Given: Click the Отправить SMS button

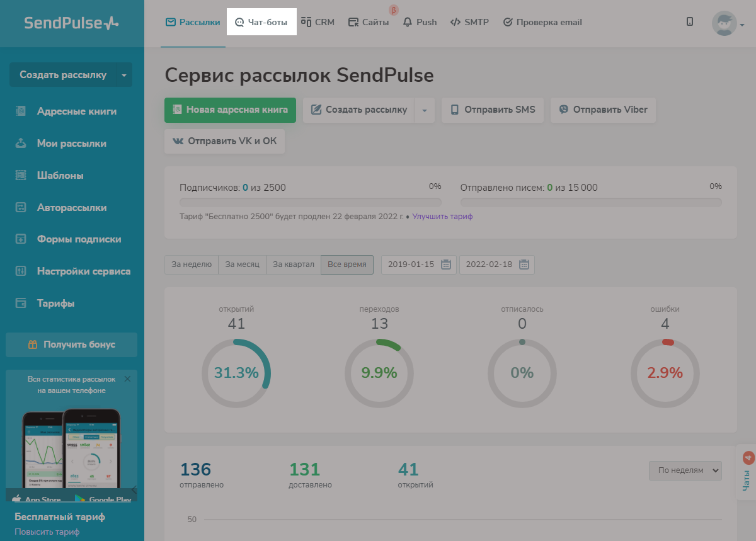Looking at the screenshot, I should click(493, 110).
